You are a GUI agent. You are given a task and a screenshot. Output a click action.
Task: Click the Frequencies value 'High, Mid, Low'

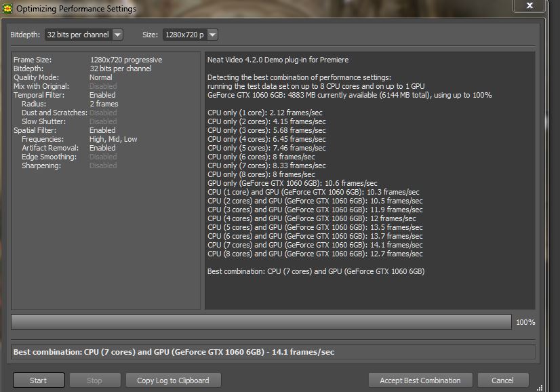tap(113, 139)
